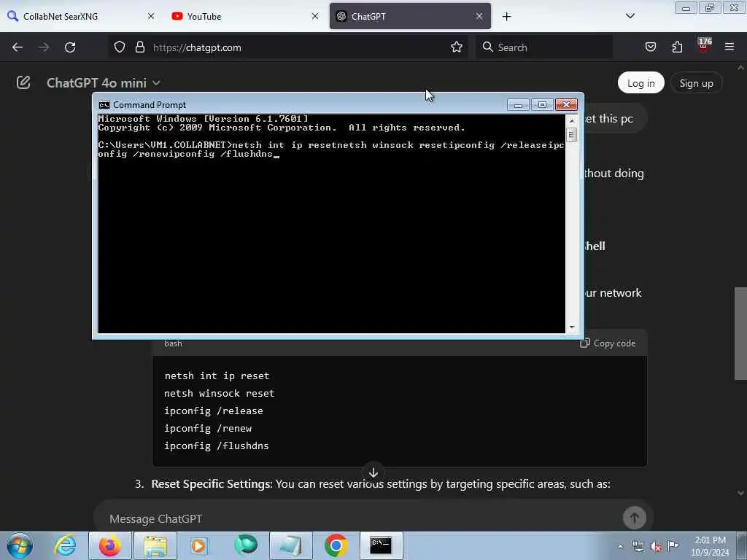Launch Google Chrome from taskbar
This screenshot has width=747, height=560.
click(x=336, y=545)
